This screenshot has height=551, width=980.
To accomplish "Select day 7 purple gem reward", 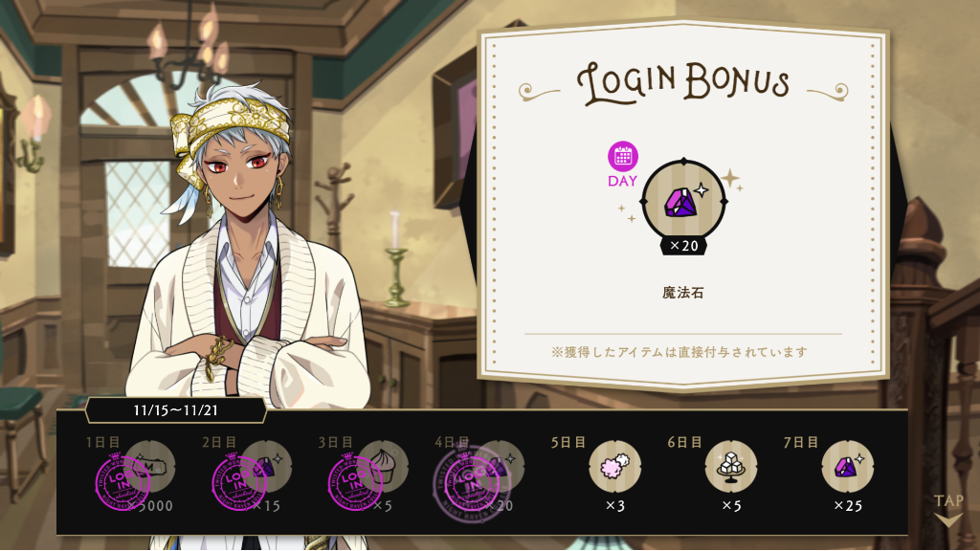I will (848, 466).
